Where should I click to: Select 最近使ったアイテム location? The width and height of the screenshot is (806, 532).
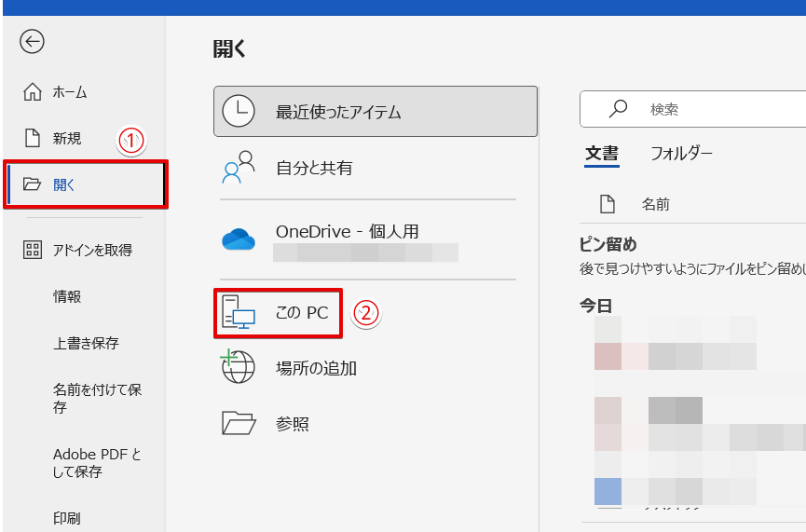[x=376, y=111]
